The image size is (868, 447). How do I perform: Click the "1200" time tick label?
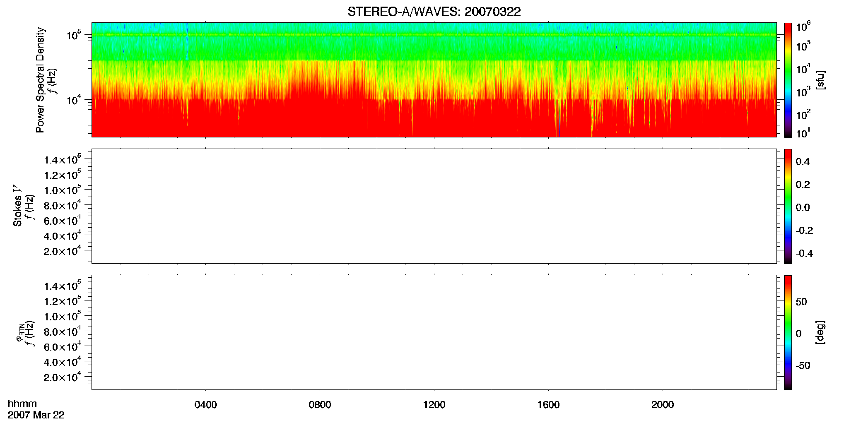point(434,405)
